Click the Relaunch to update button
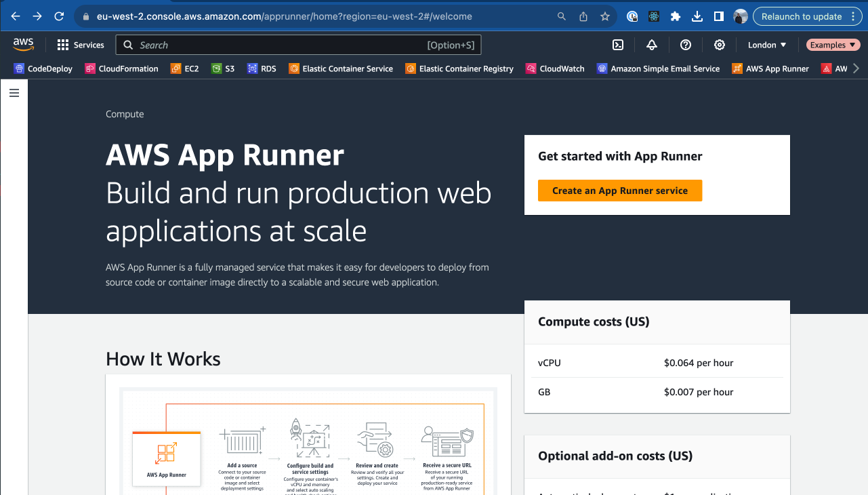This screenshot has height=495, width=868. tap(802, 16)
